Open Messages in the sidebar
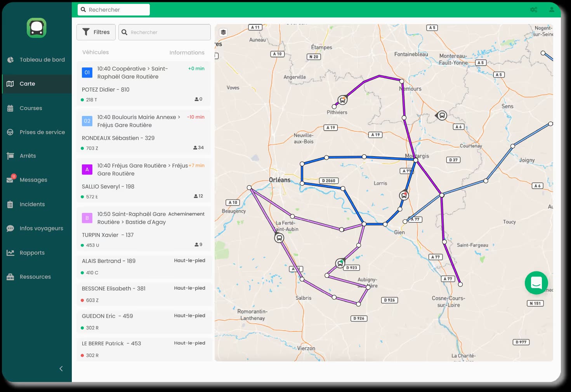 tap(33, 180)
